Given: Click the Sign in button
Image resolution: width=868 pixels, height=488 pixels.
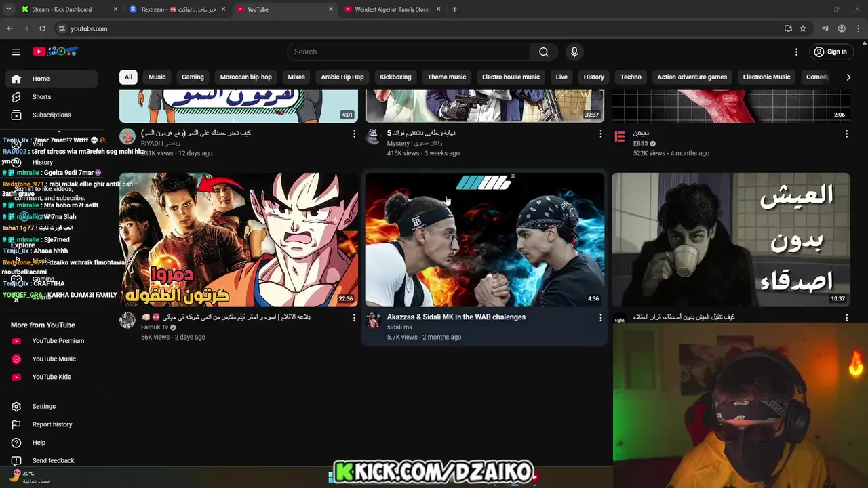Looking at the screenshot, I should 831,52.
